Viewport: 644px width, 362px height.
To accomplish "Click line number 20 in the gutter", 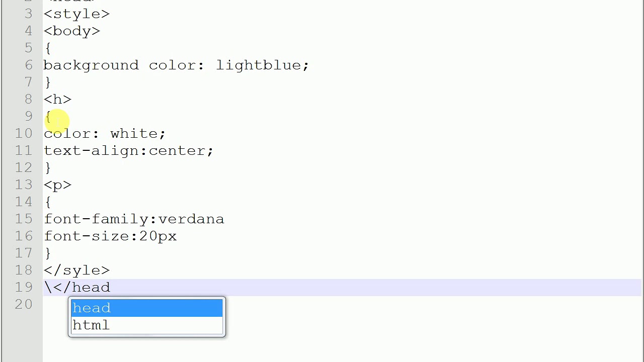I will (x=24, y=304).
